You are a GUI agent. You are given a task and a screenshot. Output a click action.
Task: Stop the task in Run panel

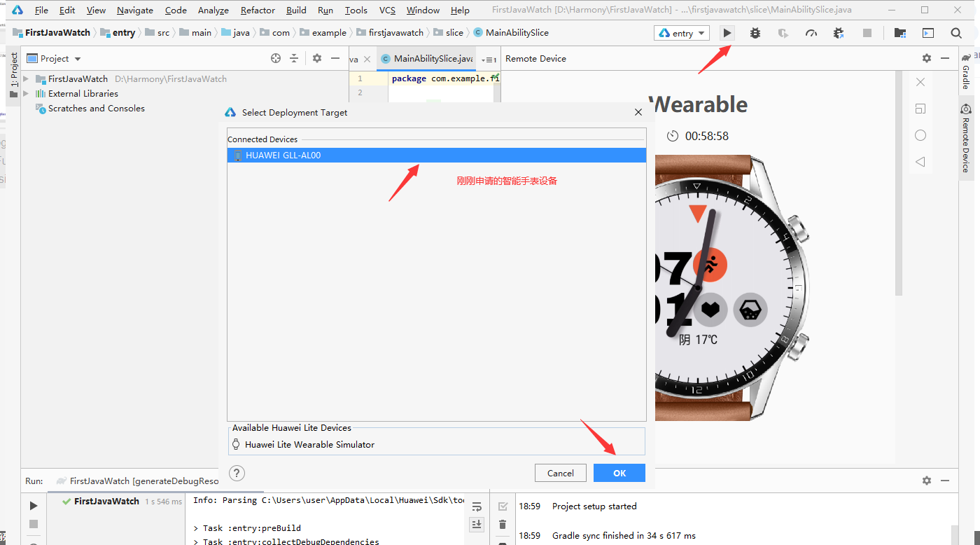pos(34,524)
